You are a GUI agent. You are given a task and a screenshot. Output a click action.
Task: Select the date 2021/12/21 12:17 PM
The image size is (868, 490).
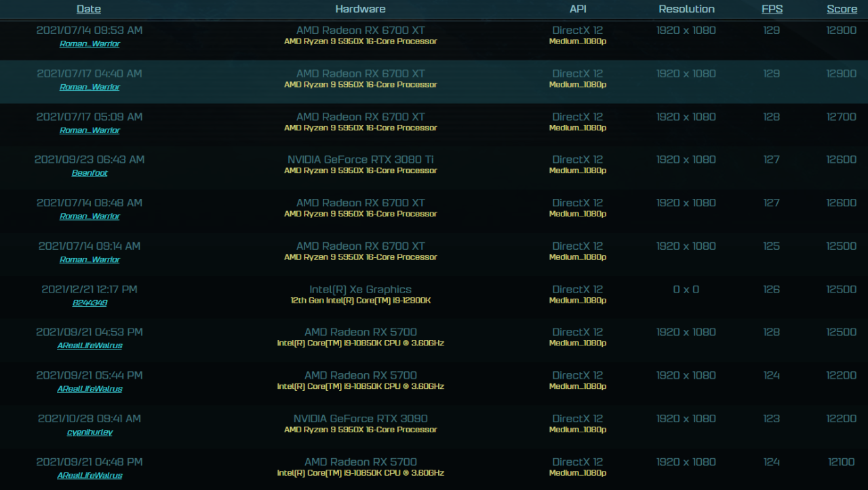tap(90, 289)
